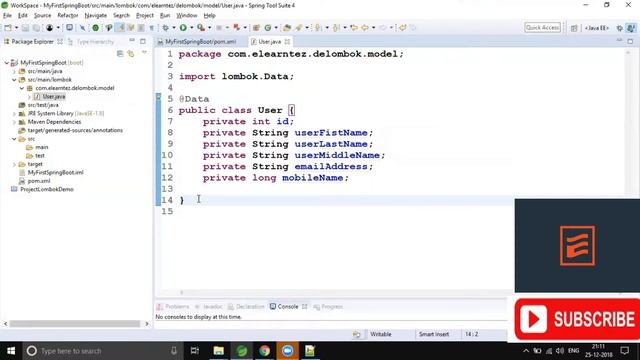Toggle Show Whitespace Characters pilcrow icon
This screenshot has width=640, height=360.
click(x=152, y=28)
